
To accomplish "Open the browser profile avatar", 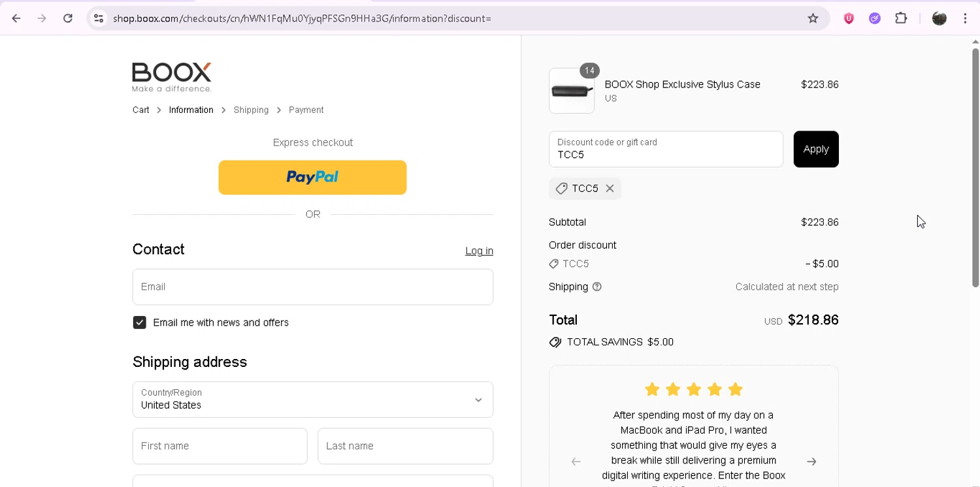I will point(939,18).
